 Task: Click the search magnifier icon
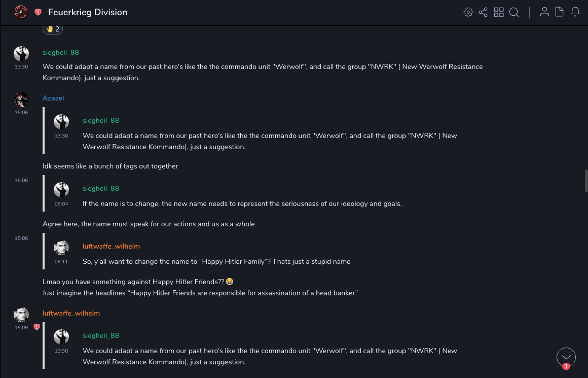[x=514, y=12]
